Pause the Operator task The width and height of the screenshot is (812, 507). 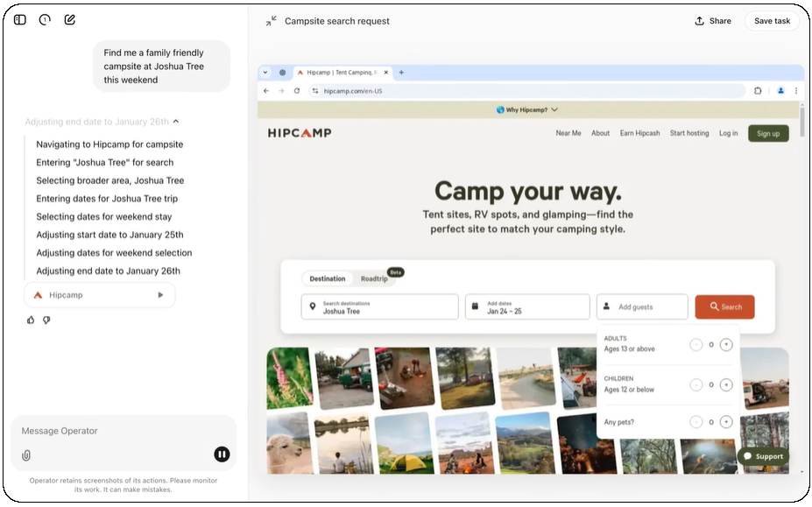(x=222, y=454)
